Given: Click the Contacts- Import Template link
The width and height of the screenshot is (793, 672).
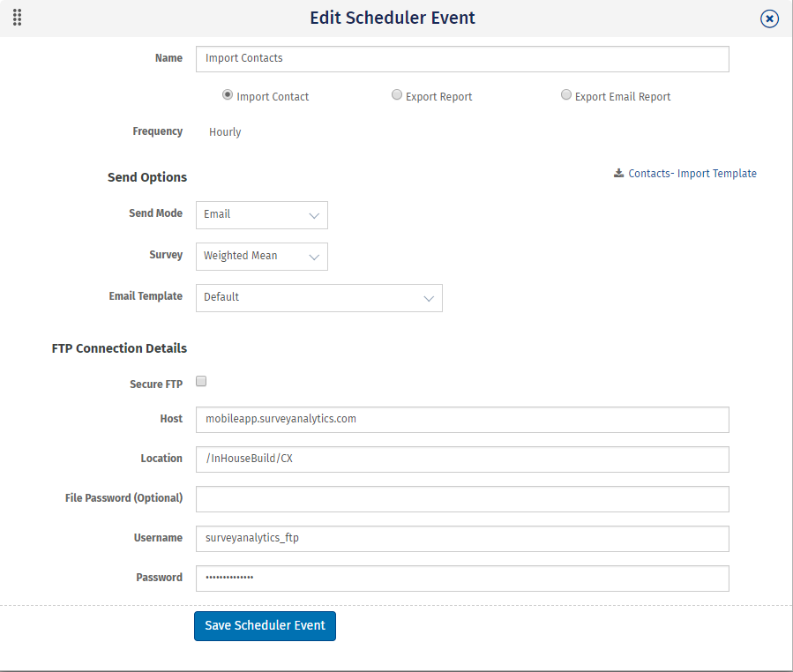Looking at the screenshot, I should click(x=692, y=174).
